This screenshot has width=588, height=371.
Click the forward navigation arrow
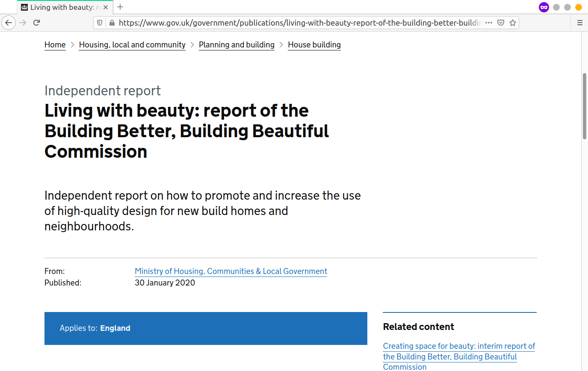pyautogui.click(x=23, y=23)
